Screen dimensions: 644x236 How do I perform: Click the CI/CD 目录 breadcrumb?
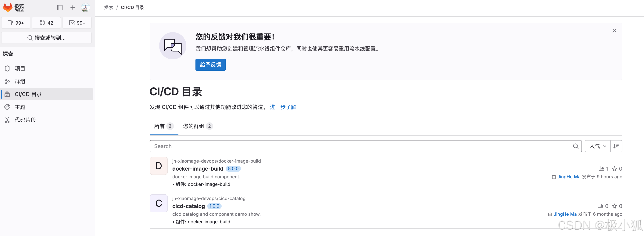133,8
